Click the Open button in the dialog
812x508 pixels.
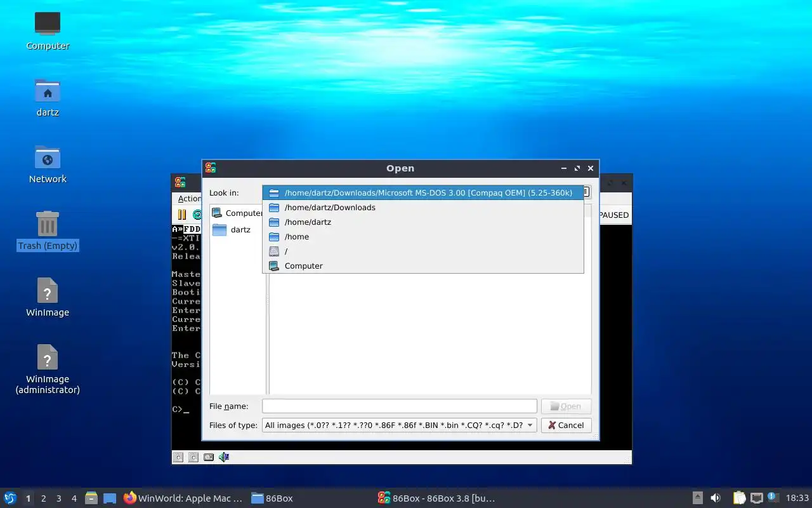pos(566,406)
